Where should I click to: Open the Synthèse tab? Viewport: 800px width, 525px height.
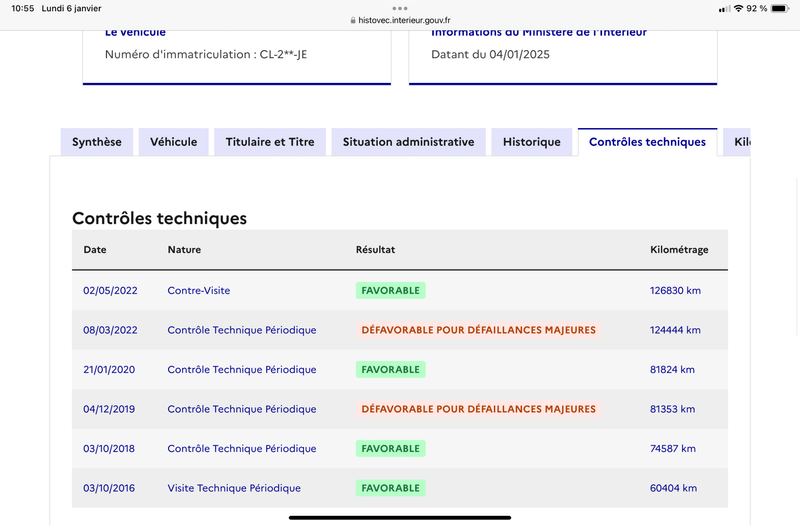click(x=96, y=142)
